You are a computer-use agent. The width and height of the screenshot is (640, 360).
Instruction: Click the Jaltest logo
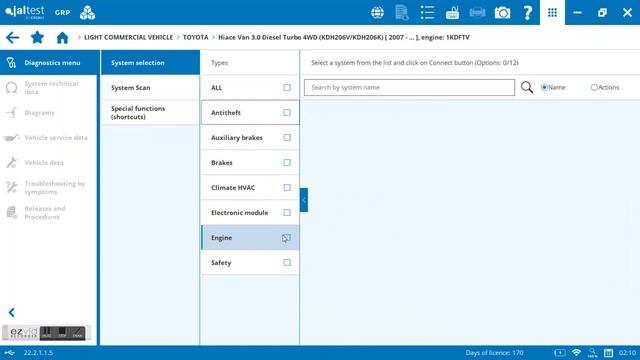25,12
